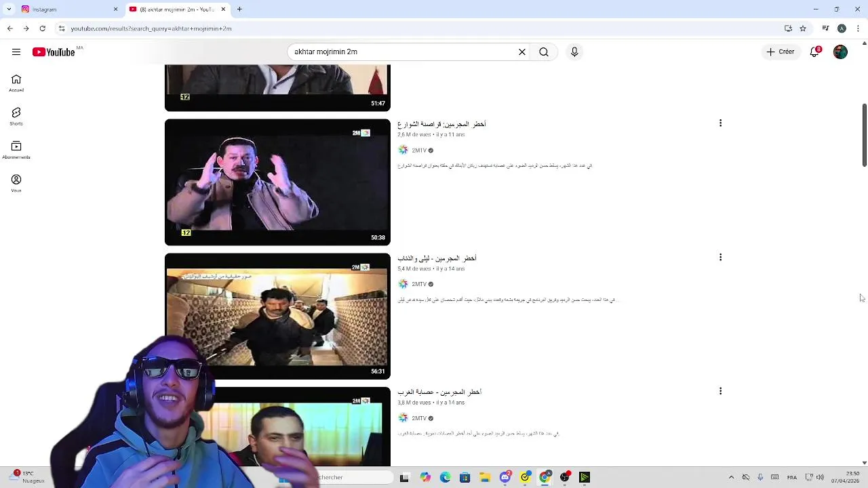Reload the page
The height and width of the screenshot is (488, 868).
[x=42, y=28]
